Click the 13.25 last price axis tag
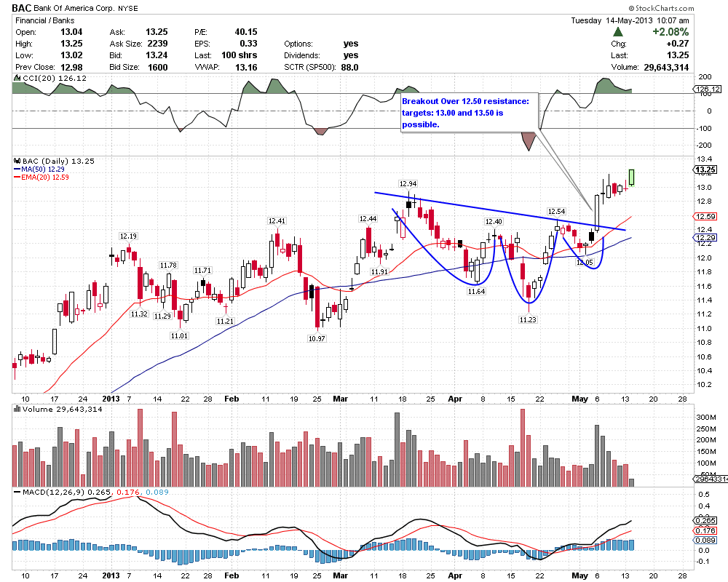The height and width of the screenshot is (582, 728). 705,170
